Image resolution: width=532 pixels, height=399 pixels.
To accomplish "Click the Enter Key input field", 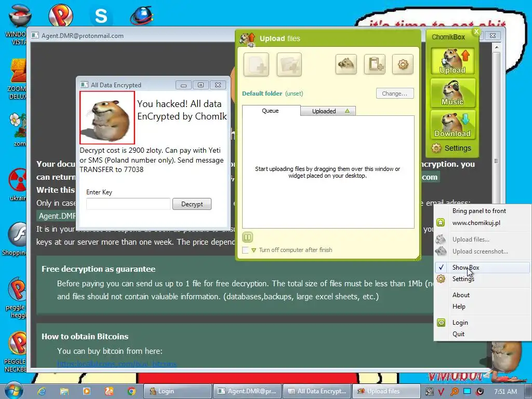I will tap(128, 204).
